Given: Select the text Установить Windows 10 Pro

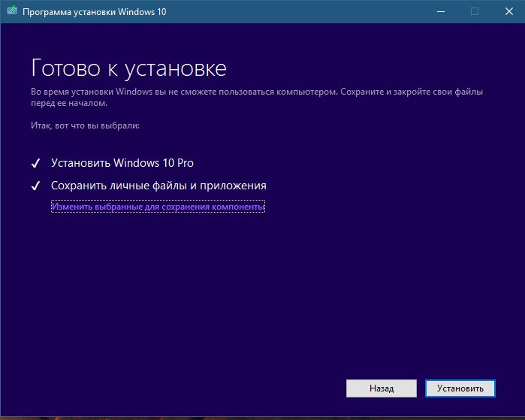Looking at the screenshot, I should pyautogui.click(x=122, y=163).
